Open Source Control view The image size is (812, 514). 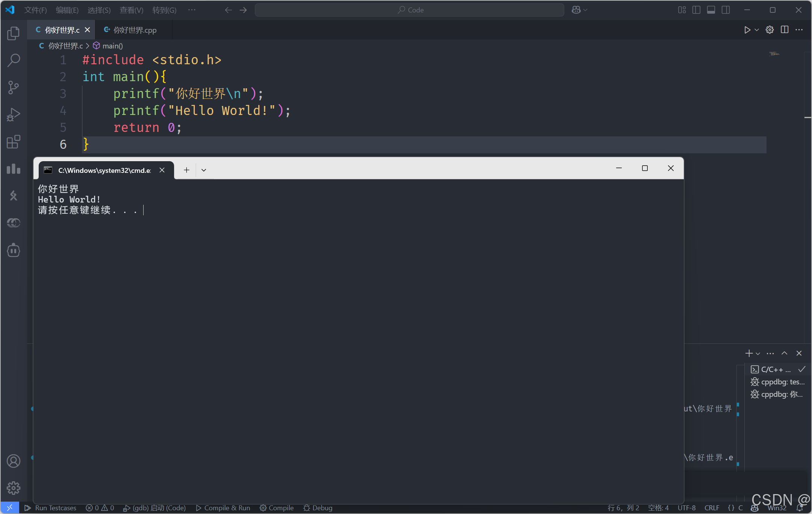point(14,87)
